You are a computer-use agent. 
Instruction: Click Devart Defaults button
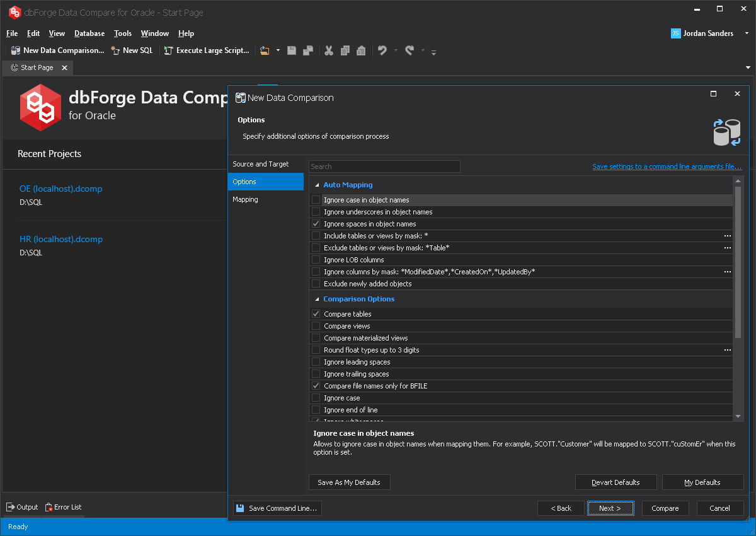point(616,482)
